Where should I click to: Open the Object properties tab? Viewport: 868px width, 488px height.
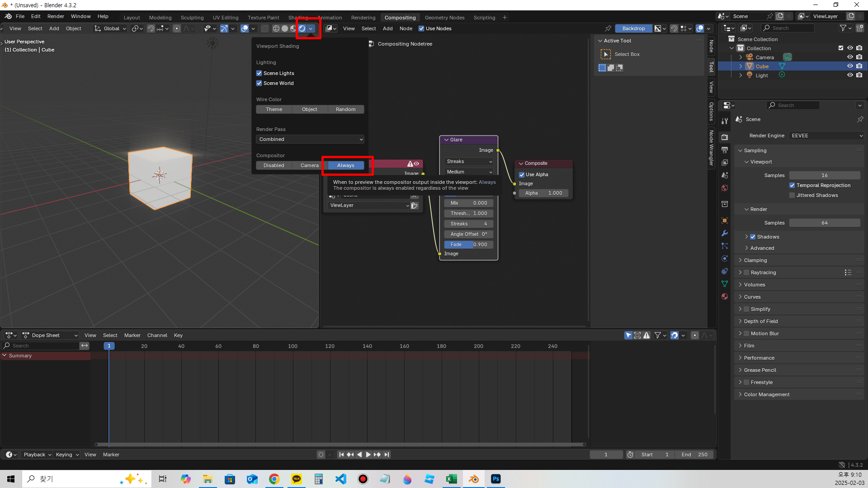point(725,221)
